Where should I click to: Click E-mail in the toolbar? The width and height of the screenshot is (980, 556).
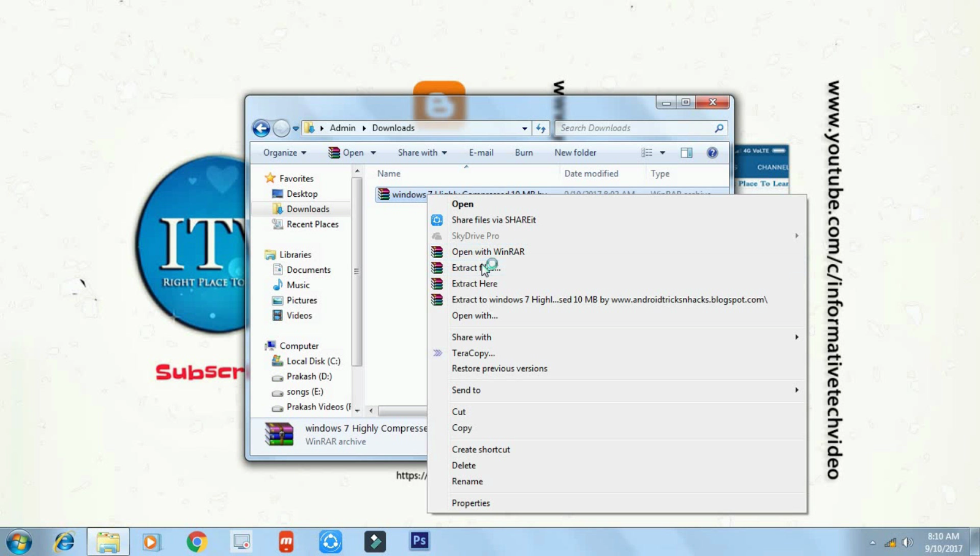(x=481, y=153)
